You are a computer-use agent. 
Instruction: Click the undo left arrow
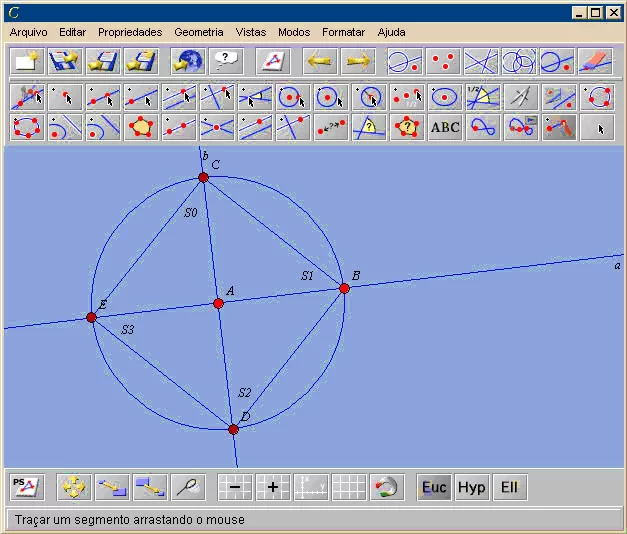[x=320, y=61]
